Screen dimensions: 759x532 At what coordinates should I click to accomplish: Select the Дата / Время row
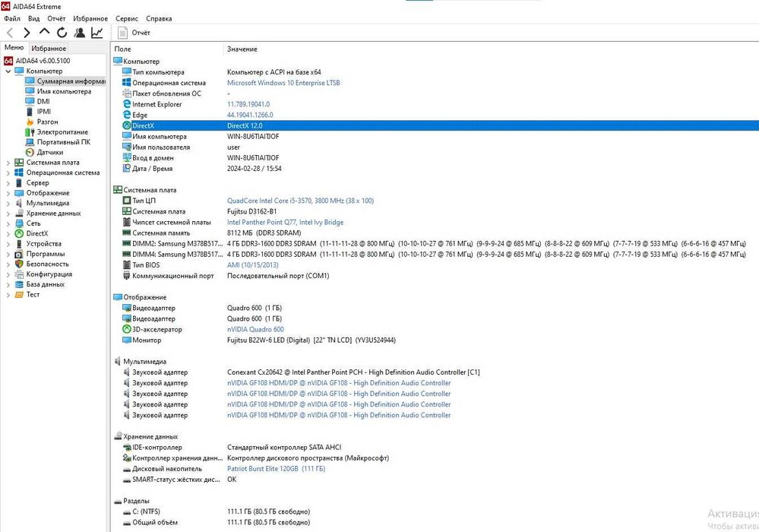435,169
